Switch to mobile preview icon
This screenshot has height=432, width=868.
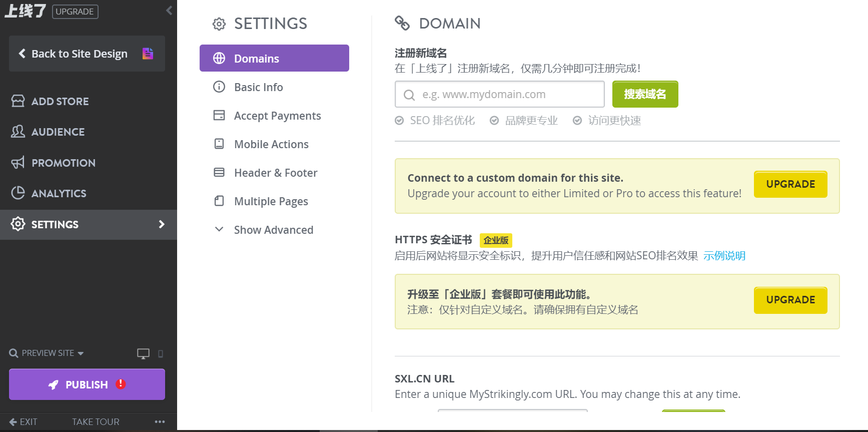click(x=161, y=354)
